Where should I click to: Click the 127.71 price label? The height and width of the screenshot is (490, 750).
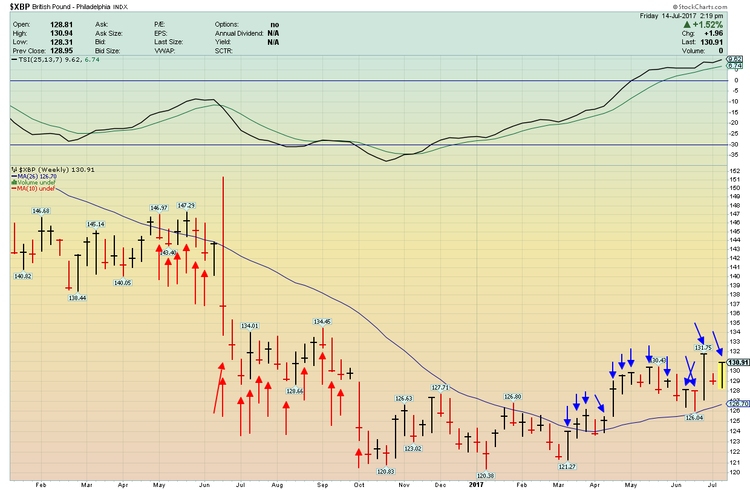pos(440,388)
